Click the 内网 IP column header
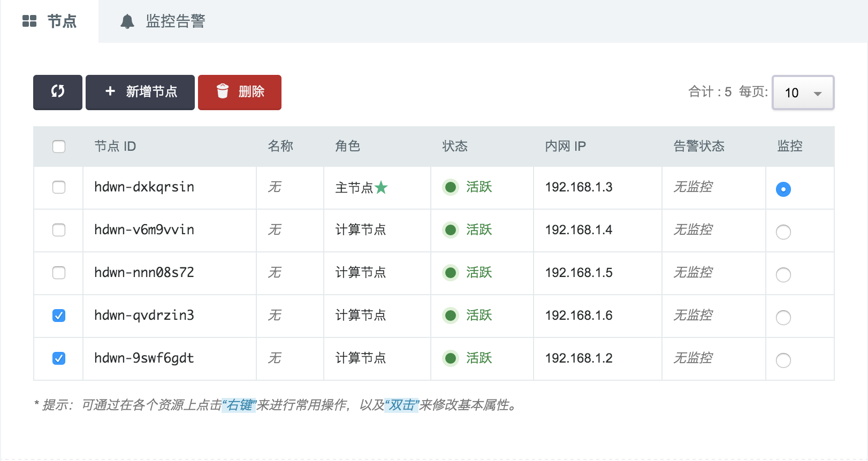Viewport: 868px width, 461px height. 566,147
